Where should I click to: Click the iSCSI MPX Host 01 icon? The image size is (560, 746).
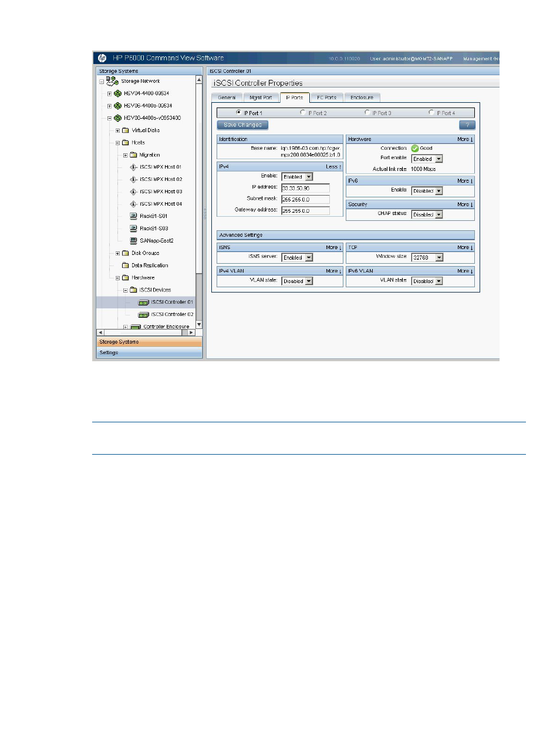pyautogui.click(x=133, y=167)
